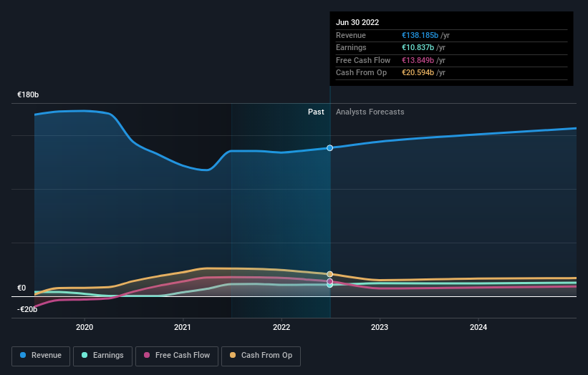Click the pink Free Cash Flow legend dot

[x=147, y=355]
